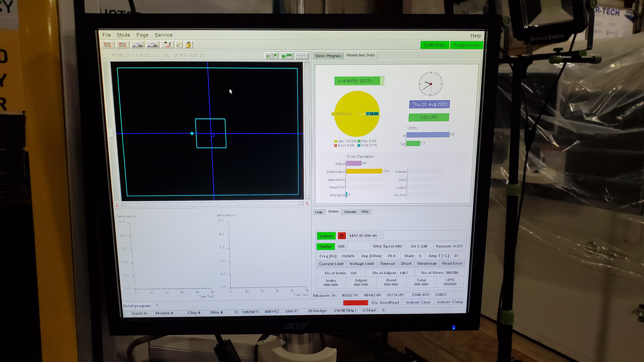Click first circuit layout icon marked 1
The image size is (644, 362).
tap(108, 45)
